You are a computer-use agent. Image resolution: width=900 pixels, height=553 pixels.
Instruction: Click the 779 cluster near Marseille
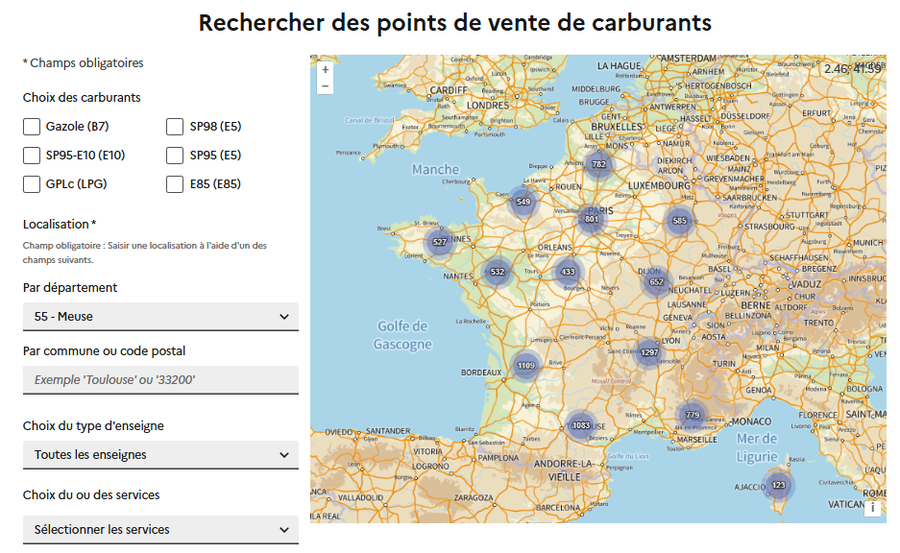click(692, 415)
